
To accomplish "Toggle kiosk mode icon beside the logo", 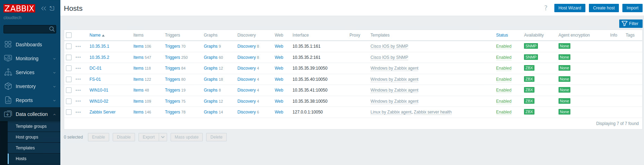I will [x=52, y=8].
